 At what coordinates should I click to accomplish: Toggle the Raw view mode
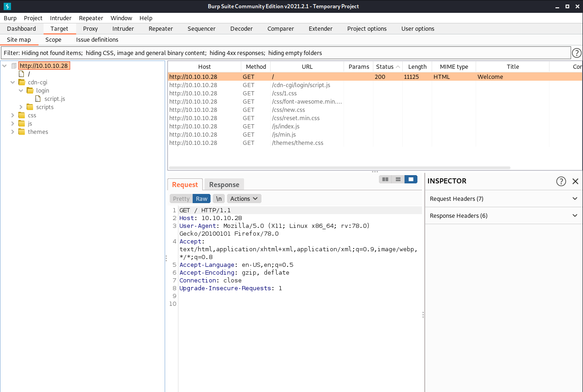tap(201, 199)
